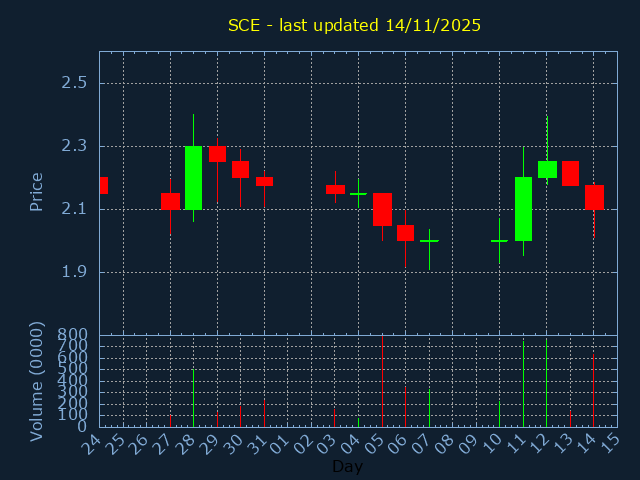Select the red candlestick on day 05

pos(382,209)
